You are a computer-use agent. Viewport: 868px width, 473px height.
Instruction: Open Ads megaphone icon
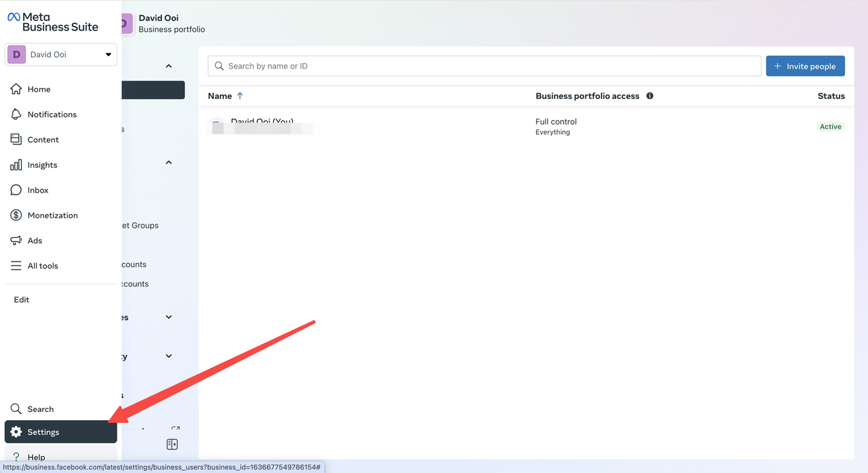(16, 241)
